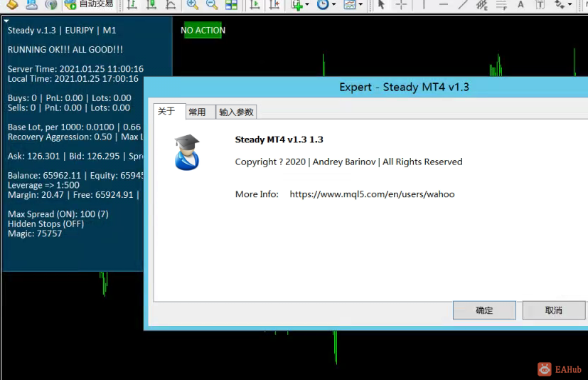Switch to the 关于 tab
This screenshot has height=380, width=588.
pyautogui.click(x=166, y=111)
